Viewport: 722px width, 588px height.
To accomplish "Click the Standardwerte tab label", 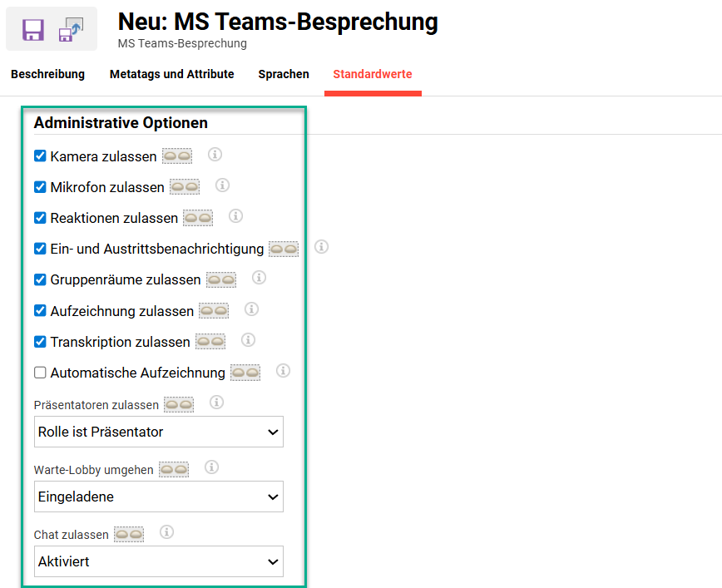I will tap(373, 74).
